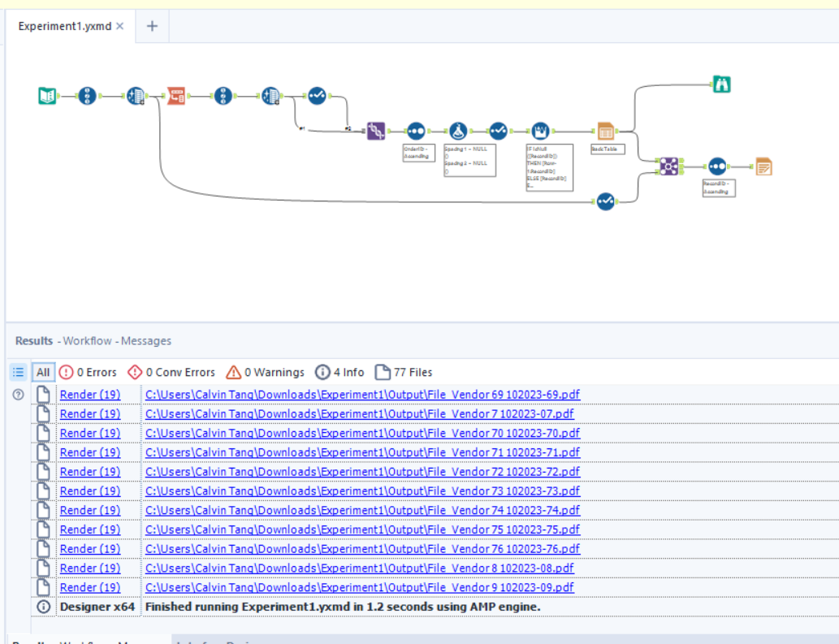Viewport: 839px width, 644px height.
Task: Click the red Parse tool in the workflow
Action: (x=177, y=95)
